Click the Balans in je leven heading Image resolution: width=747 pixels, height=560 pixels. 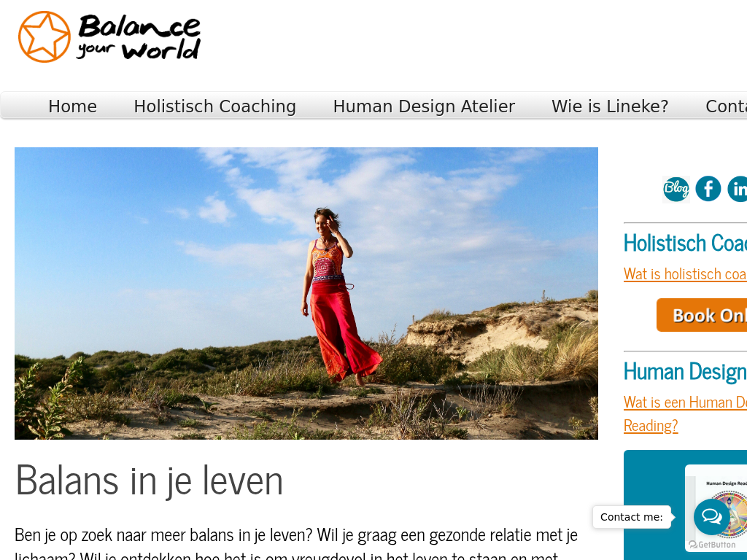(x=150, y=480)
